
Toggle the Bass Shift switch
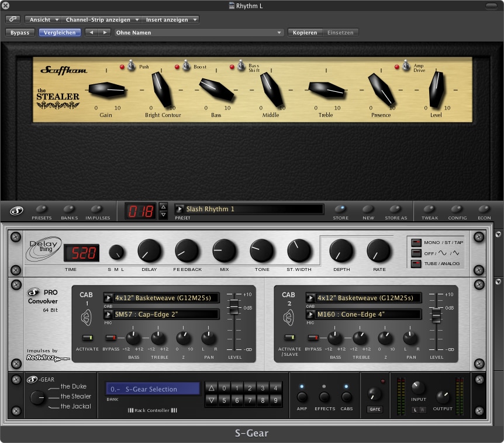[x=241, y=66]
